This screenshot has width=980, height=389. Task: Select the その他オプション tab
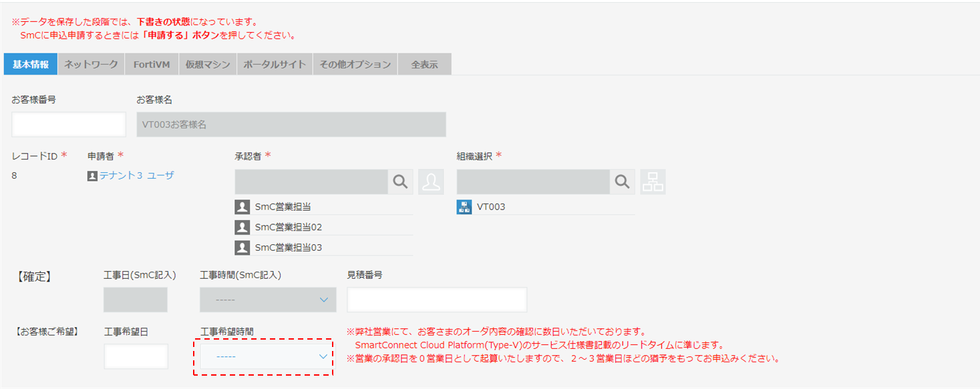tap(355, 64)
